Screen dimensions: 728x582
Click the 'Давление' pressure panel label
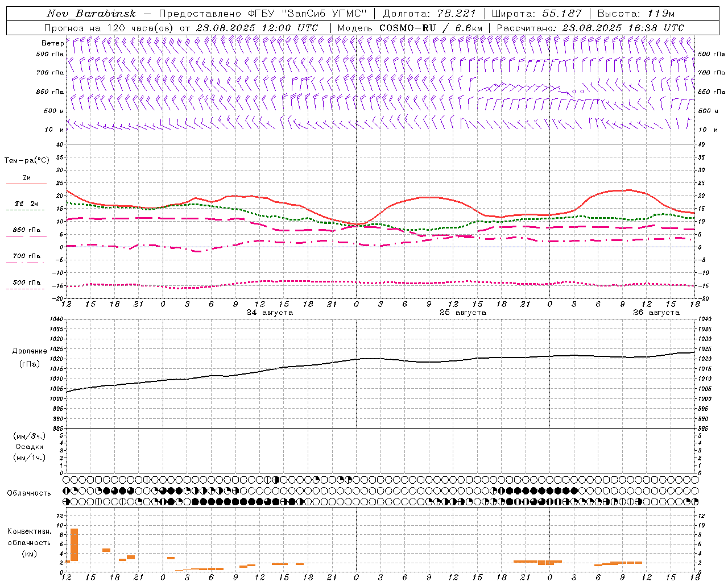tap(30, 351)
